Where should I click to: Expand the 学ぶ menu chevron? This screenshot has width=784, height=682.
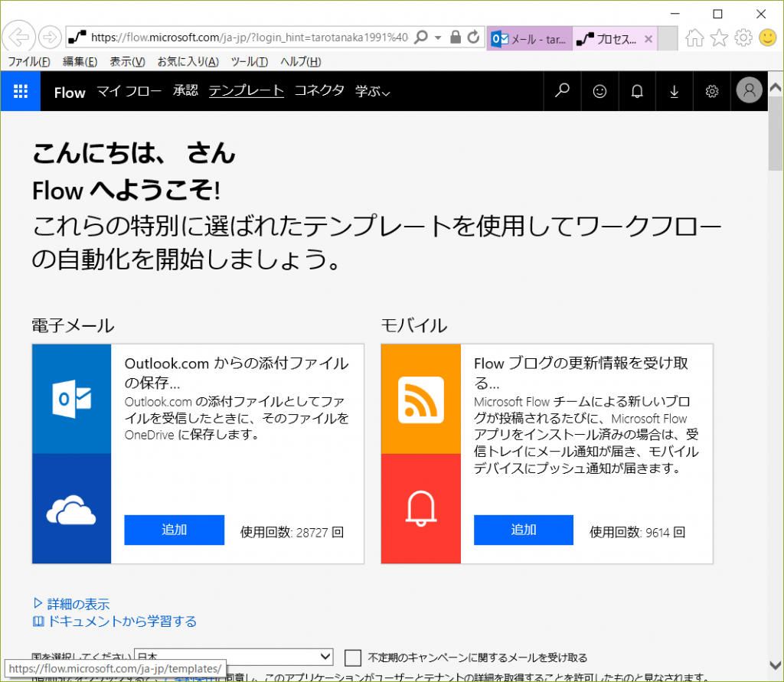tap(387, 93)
